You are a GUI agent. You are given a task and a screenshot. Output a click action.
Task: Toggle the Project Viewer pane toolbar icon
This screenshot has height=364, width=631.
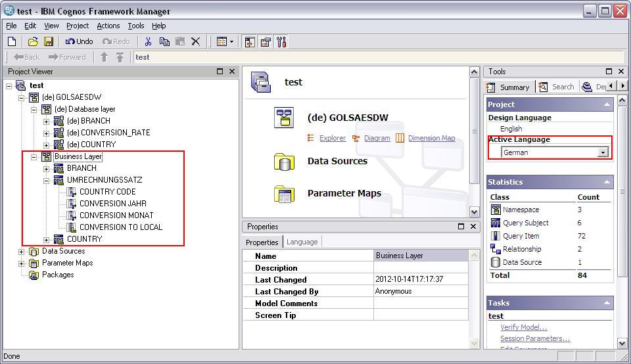pyautogui.click(x=250, y=42)
